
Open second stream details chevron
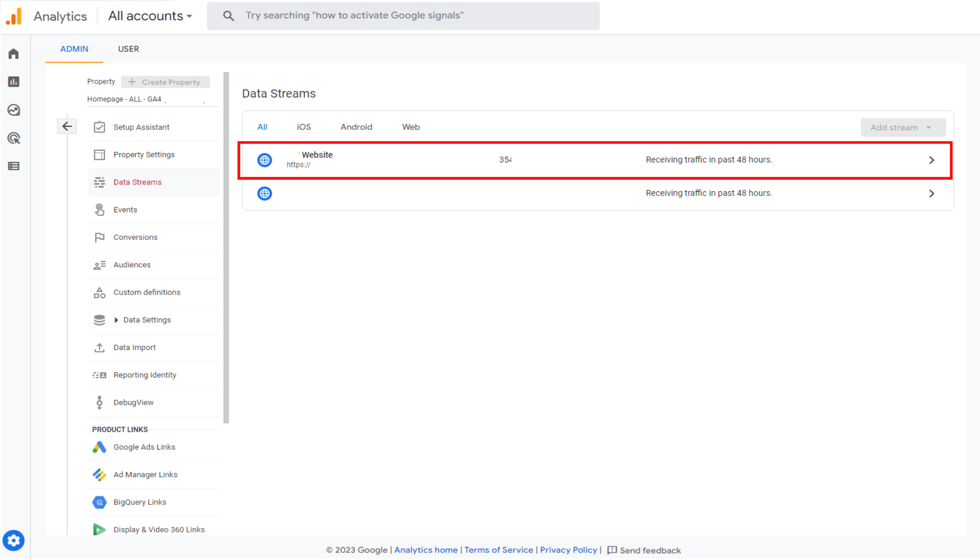[931, 193]
